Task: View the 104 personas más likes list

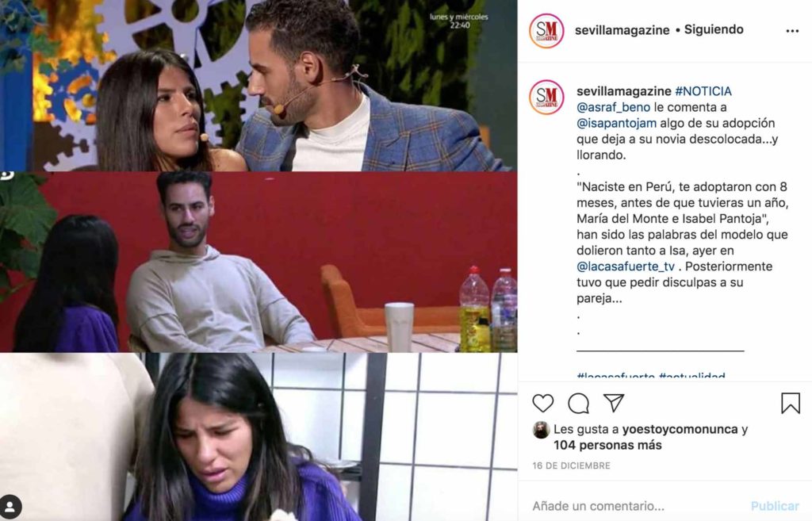Action: click(607, 445)
